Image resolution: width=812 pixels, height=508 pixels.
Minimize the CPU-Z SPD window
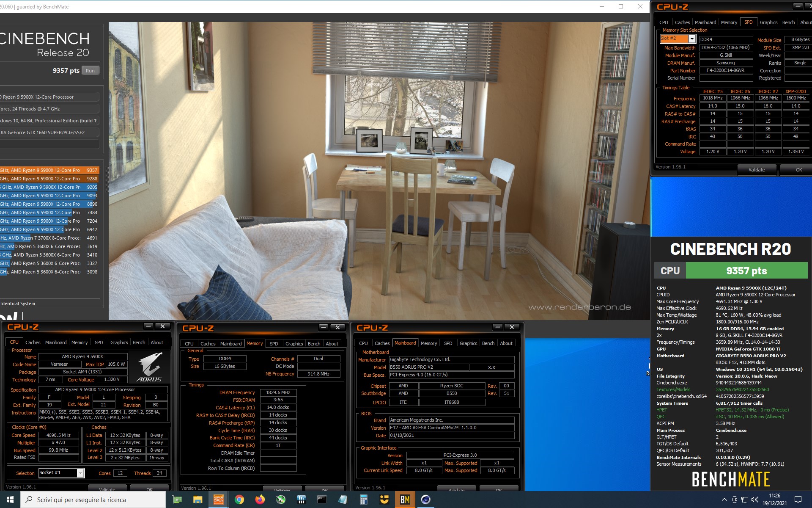pyautogui.click(x=798, y=6)
